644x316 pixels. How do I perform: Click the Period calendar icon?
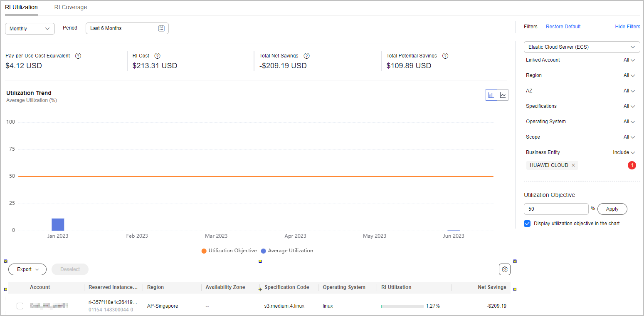coord(161,28)
